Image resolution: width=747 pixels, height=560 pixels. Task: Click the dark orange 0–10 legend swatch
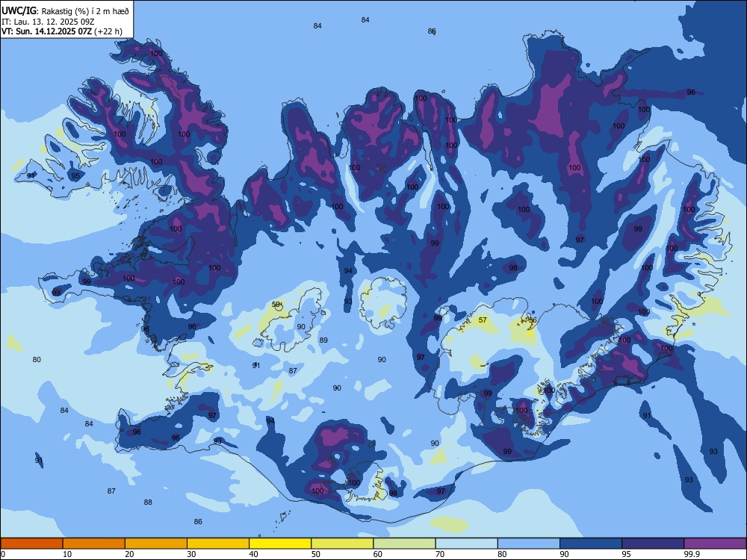point(31,544)
